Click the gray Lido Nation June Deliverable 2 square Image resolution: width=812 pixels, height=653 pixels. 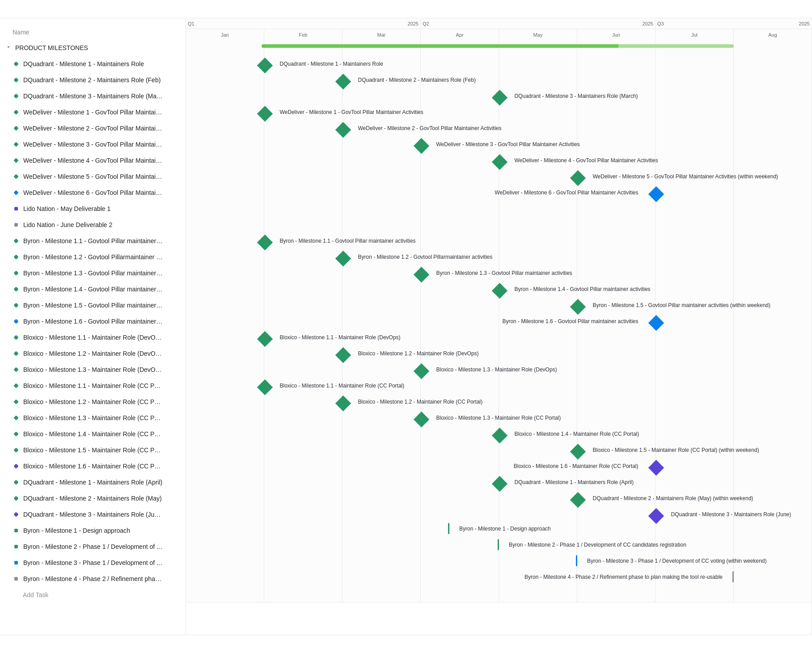pyautogui.click(x=16, y=225)
